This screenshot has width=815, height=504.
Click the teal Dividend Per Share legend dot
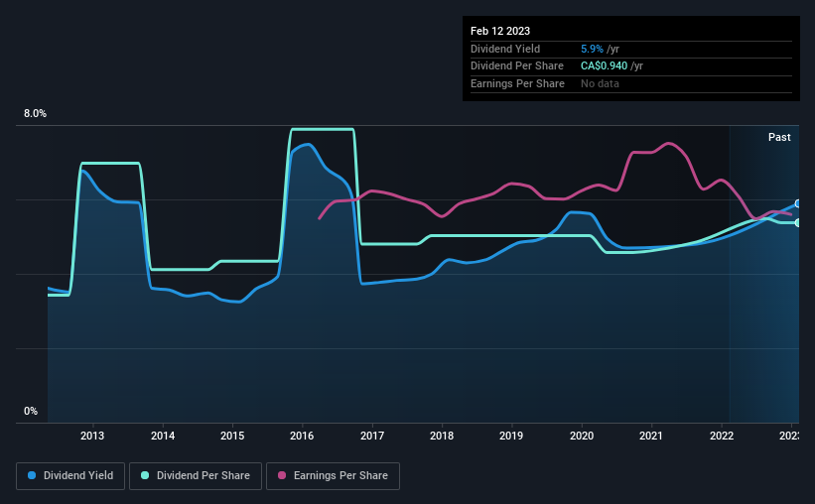pyautogui.click(x=145, y=475)
